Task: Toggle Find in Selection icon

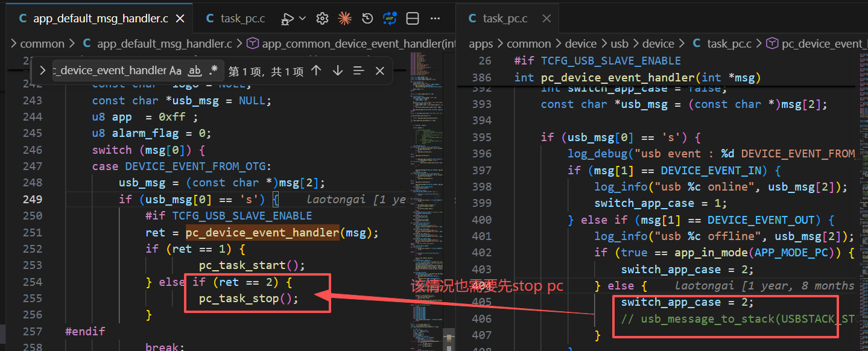Action: [359, 71]
